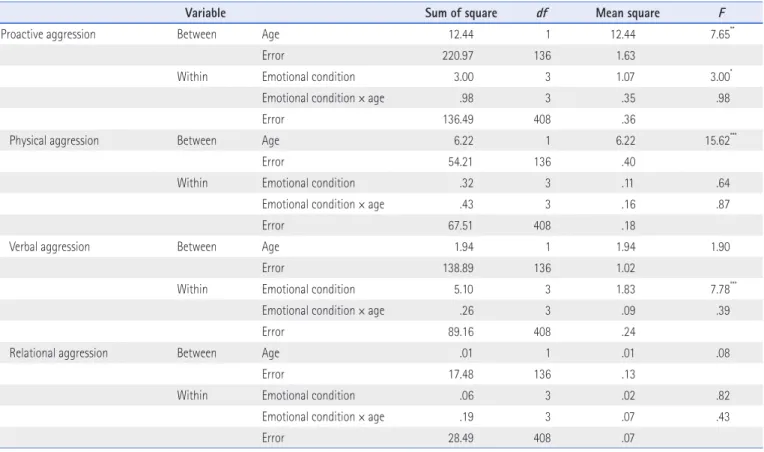
Task: Click the F value .64
Action: tap(723, 183)
